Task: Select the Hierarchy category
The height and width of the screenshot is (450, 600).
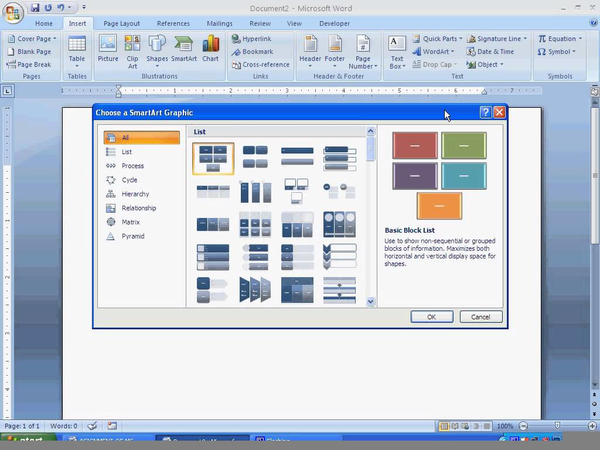Action: (134, 194)
